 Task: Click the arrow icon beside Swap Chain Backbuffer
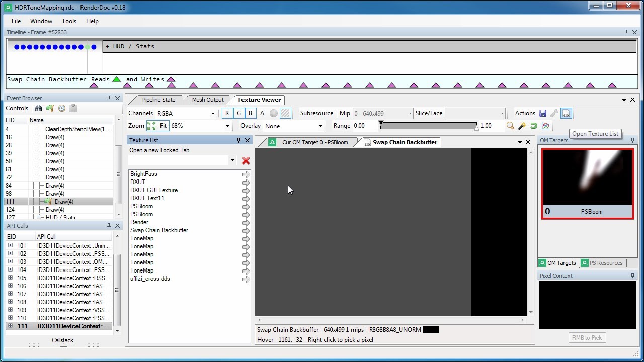(246, 230)
